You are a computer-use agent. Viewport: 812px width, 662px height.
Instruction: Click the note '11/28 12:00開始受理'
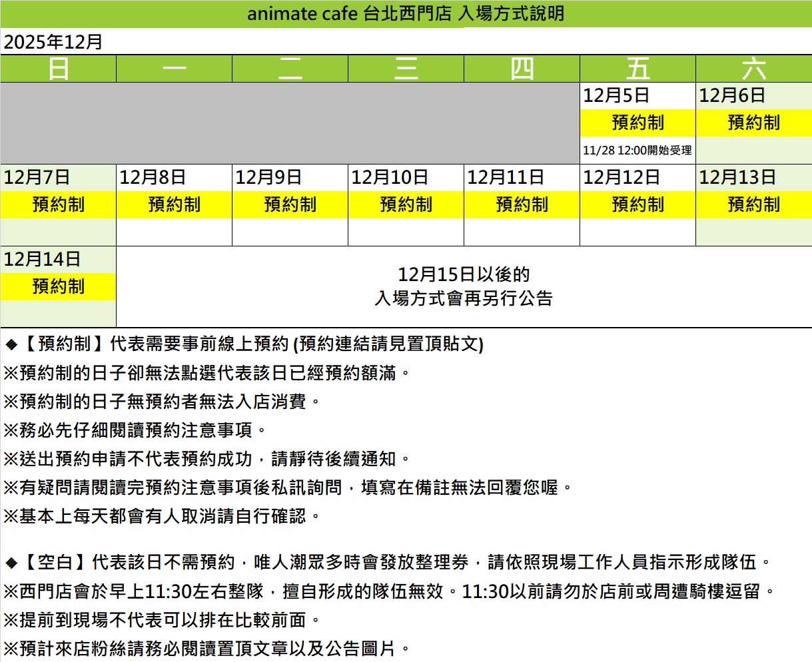pos(637,151)
